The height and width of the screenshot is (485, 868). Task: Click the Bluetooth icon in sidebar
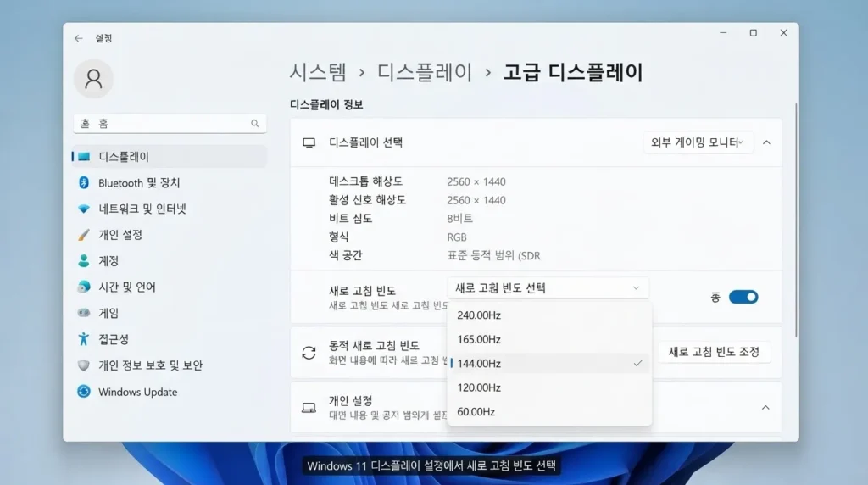84,182
